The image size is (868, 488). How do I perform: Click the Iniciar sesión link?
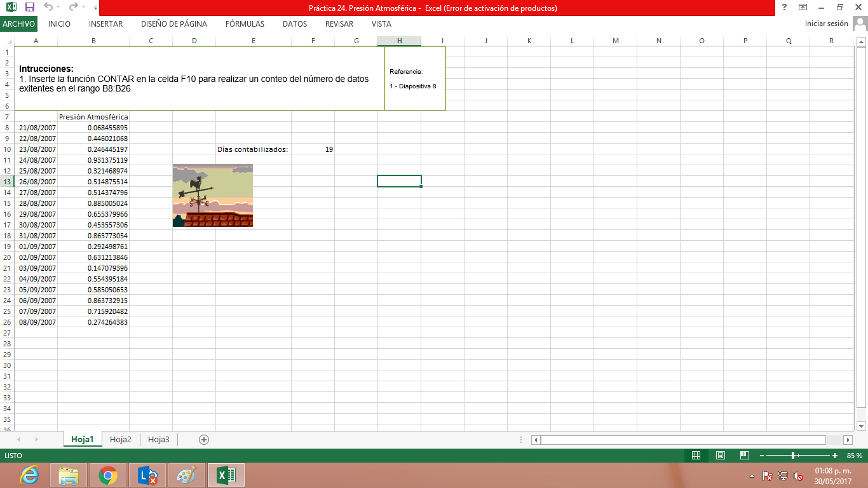point(826,24)
